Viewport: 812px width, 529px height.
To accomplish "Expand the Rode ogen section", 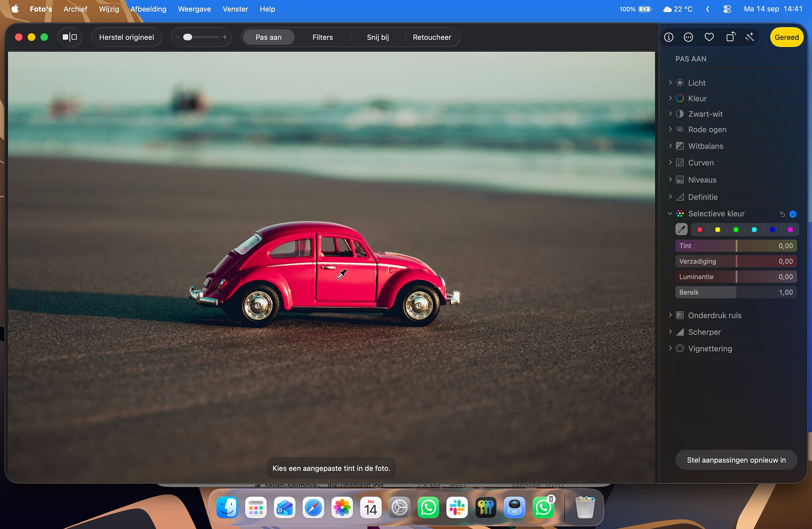I will click(670, 129).
